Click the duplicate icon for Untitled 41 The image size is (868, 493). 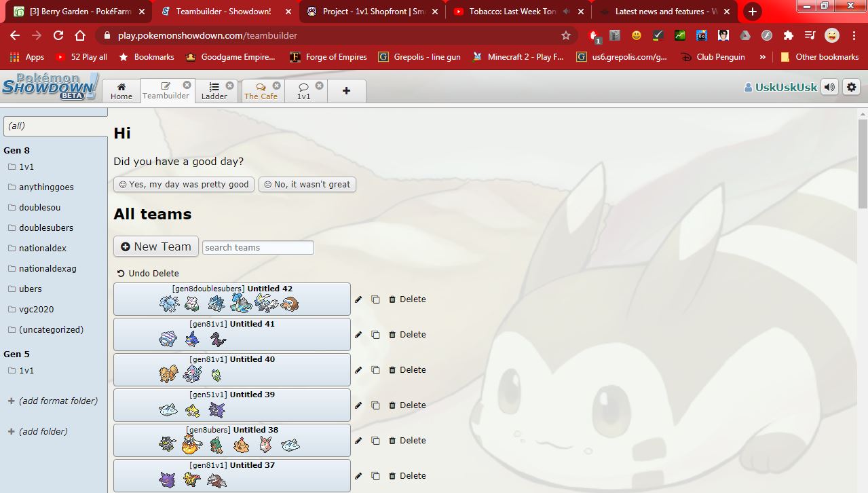coord(375,335)
